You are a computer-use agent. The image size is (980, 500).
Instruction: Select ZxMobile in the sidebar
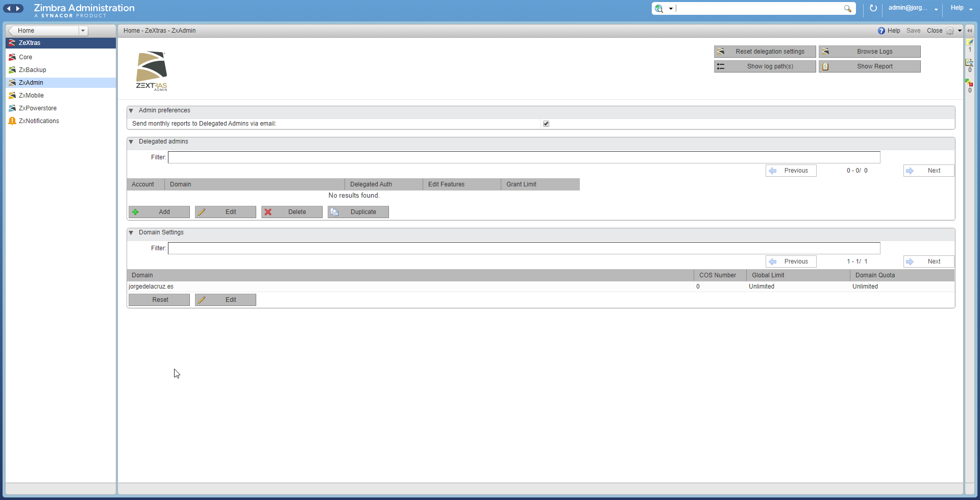61,96
